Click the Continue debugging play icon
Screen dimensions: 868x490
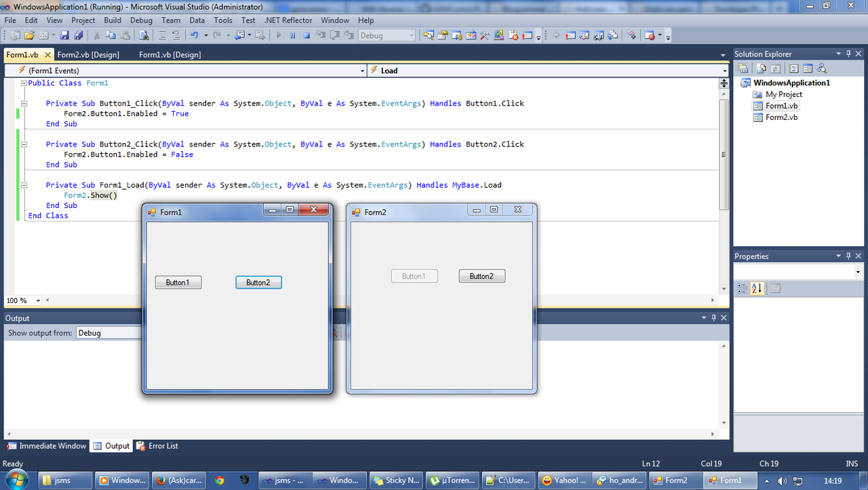point(278,35)
